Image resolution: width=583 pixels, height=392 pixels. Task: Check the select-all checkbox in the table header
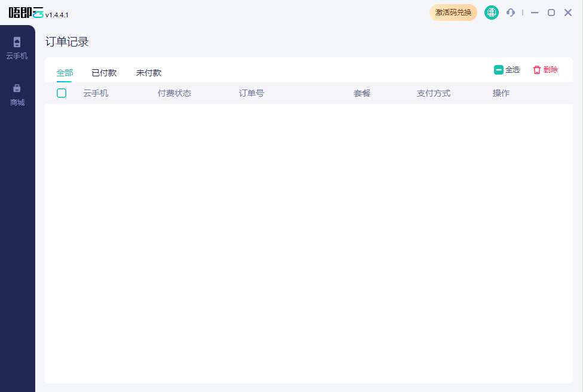(x=62, y=93)
